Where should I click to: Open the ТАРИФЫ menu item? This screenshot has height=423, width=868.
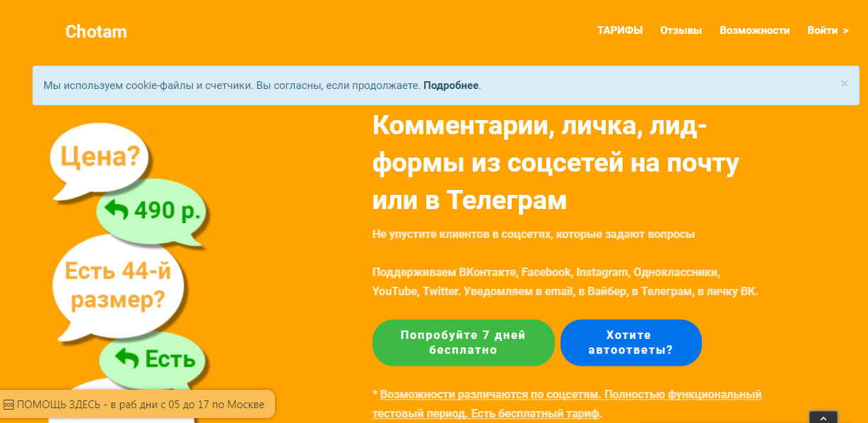click(x=620, y=30)
